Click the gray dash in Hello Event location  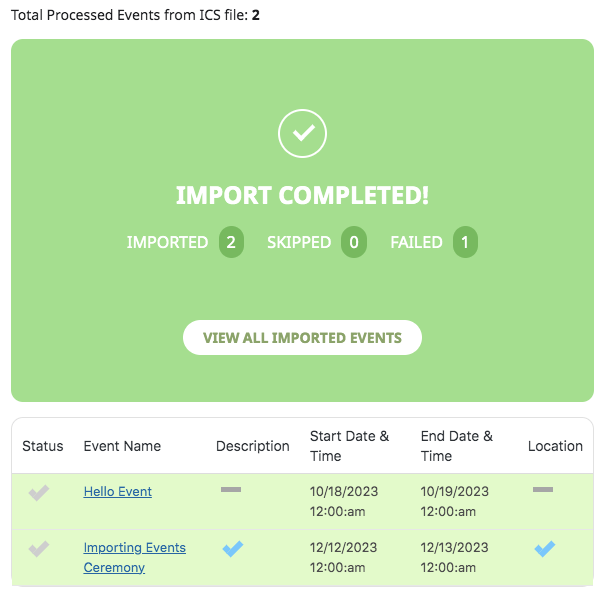543,490
